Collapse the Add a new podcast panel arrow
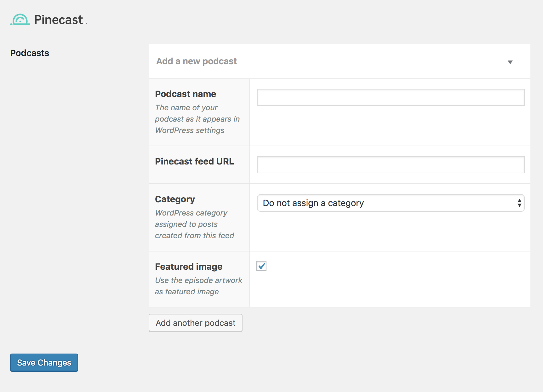 pos(510,62)
